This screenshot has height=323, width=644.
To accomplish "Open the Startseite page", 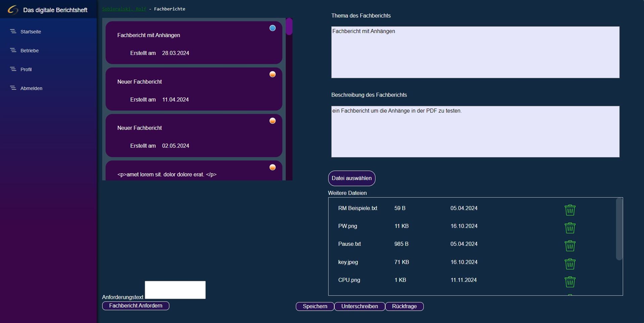I will click(x=31, y=31).
